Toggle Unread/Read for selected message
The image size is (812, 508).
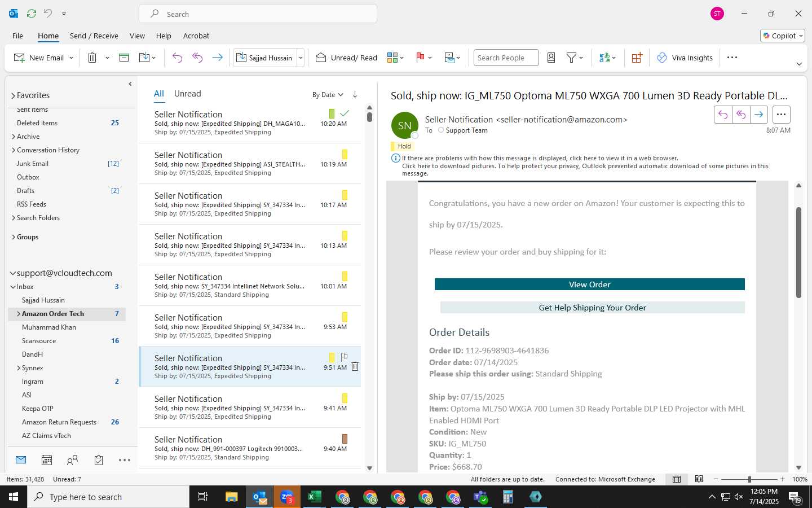(x=346, y=58)
